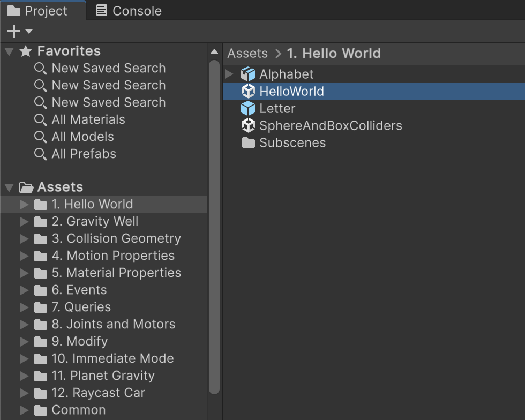Click the Favorites star icon
Viewport: 525px width, 420px height.
[26, 51]
